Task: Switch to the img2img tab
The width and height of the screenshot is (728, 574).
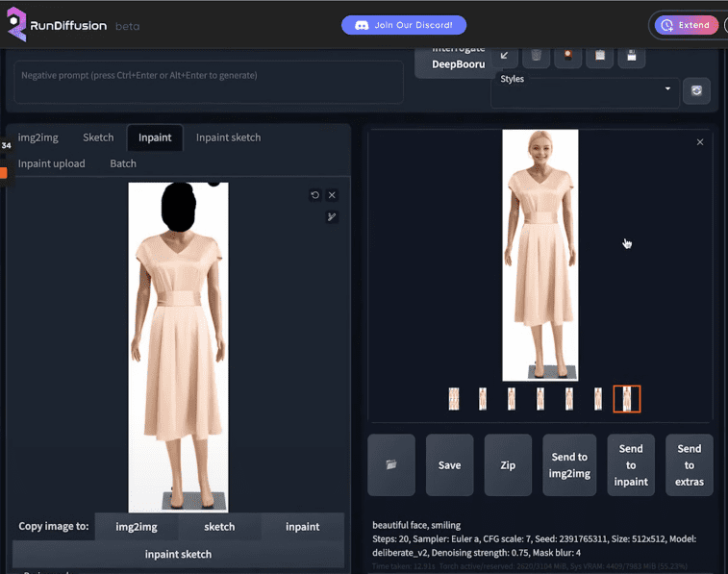Action: click(38, 137)
